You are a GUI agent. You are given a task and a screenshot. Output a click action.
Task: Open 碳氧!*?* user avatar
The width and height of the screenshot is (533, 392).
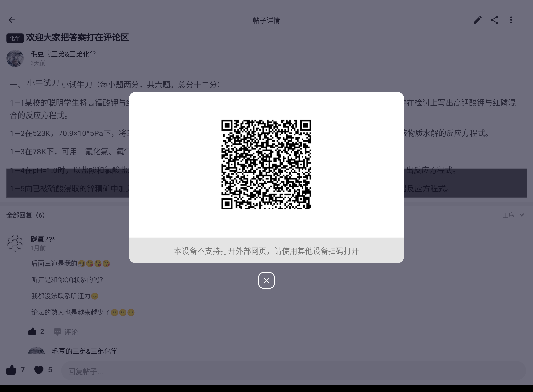coord(15,243)
